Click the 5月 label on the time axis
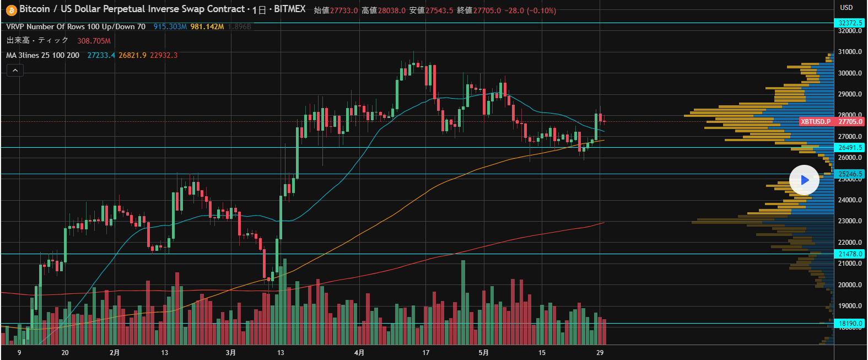The image size is (868, 360). point(483,353)
